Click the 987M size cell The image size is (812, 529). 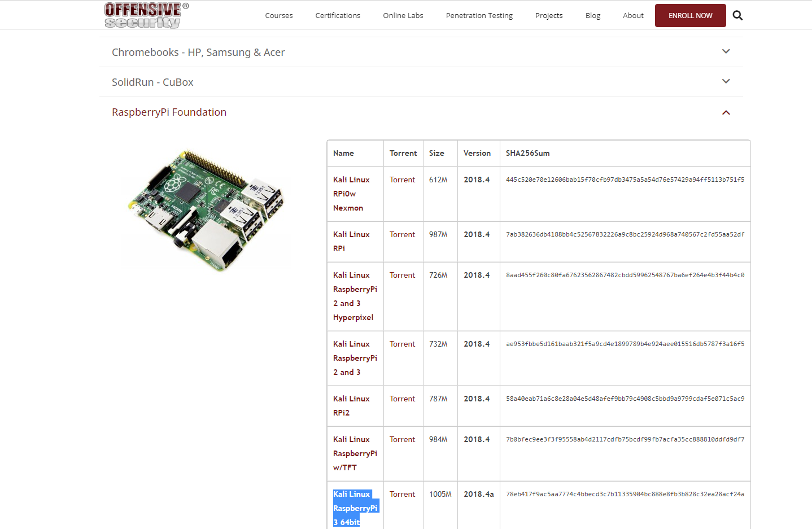tap(438, 234)
